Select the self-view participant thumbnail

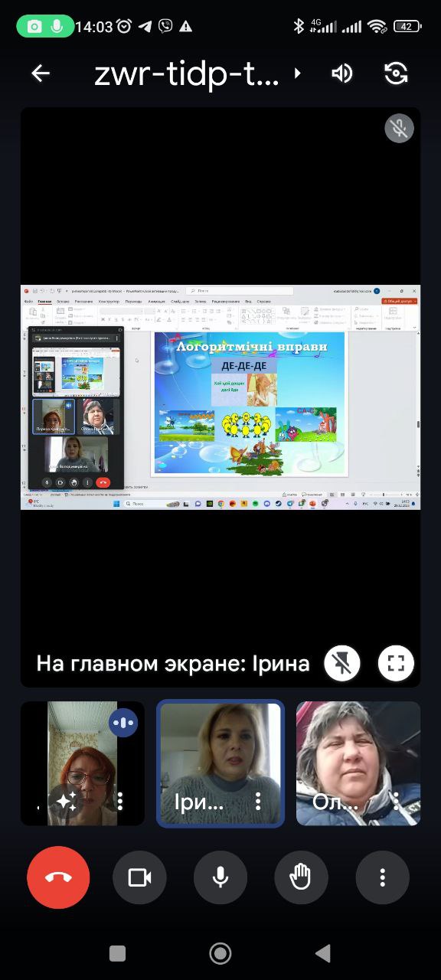coord(83,763)
